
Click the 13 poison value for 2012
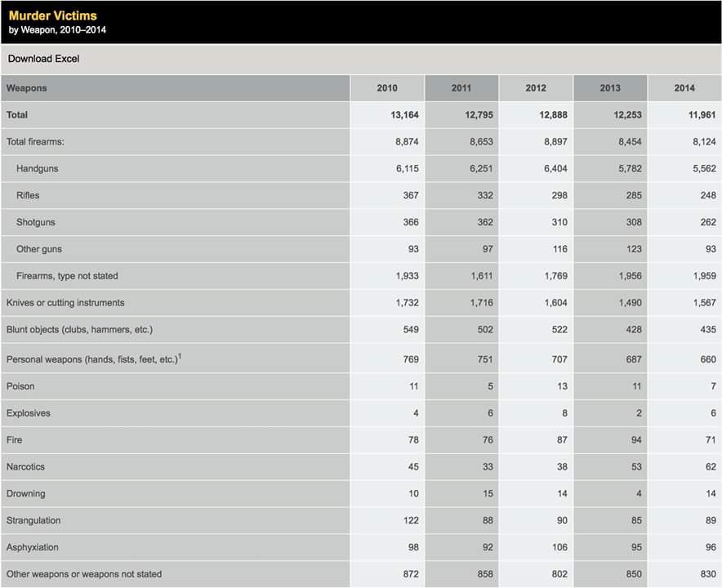563,386
